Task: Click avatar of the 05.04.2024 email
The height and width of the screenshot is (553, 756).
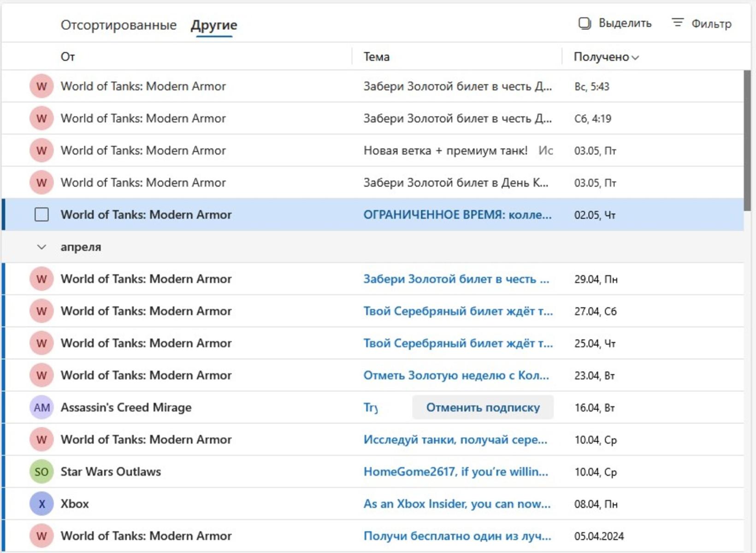Action: [x=41, y=536]
